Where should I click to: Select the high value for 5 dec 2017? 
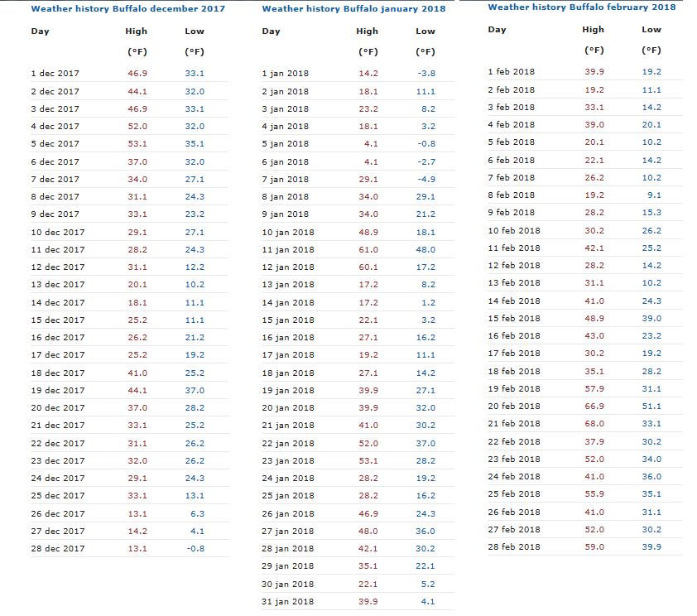tap(137, 143)
